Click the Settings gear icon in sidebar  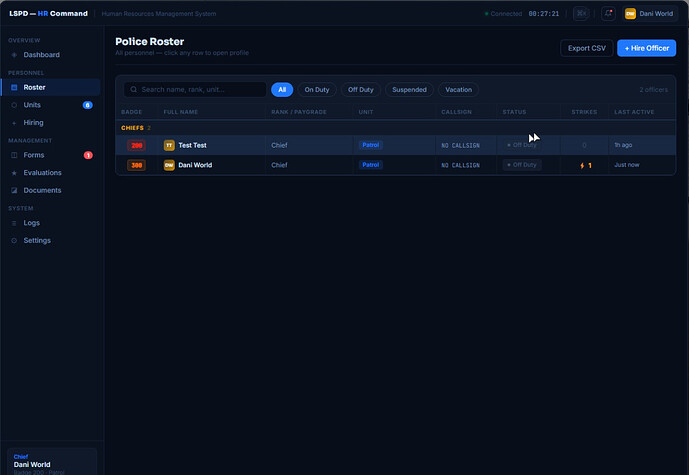(x=14, y=240)
